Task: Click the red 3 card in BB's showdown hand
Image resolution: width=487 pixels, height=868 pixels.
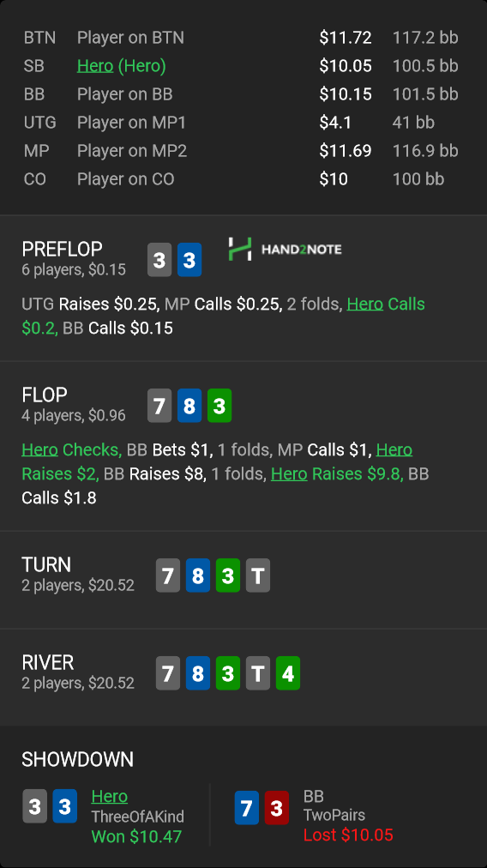Action: pos(277,808)
